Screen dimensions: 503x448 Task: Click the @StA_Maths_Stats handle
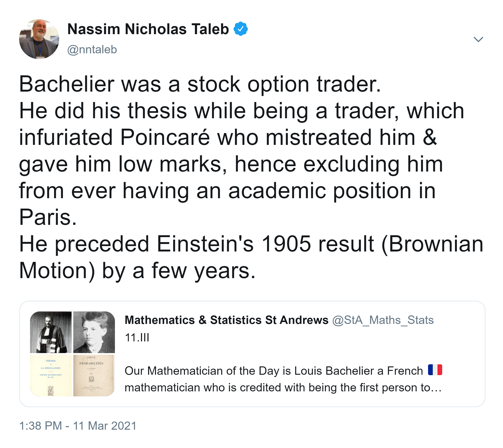click(383, 320)
